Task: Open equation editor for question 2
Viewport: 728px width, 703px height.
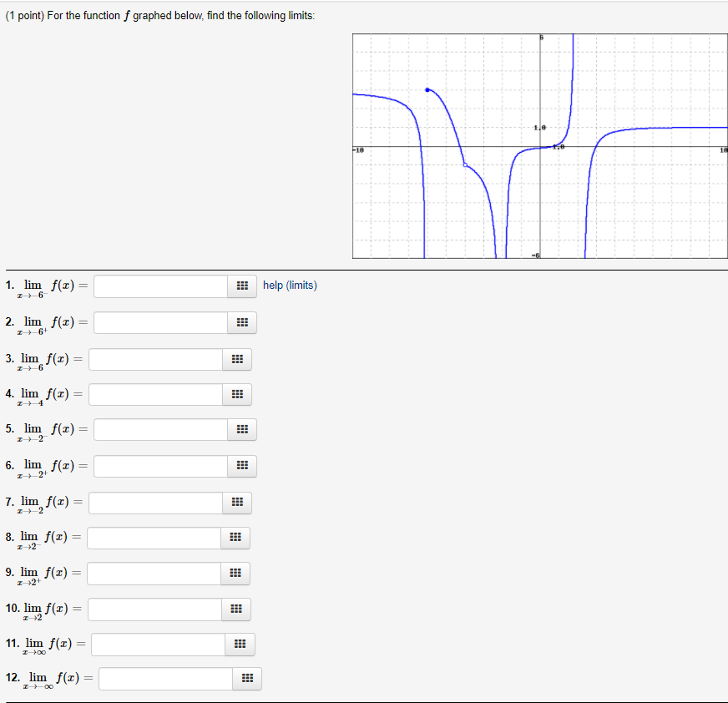Action: (242, 322)
